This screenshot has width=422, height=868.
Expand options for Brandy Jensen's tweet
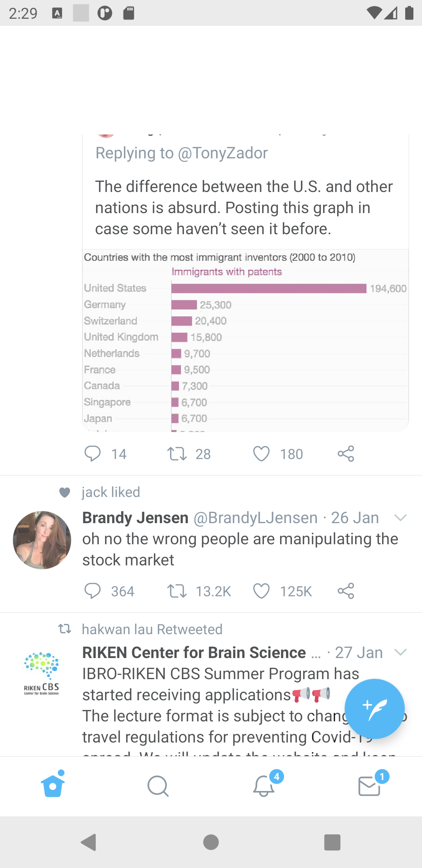click(401, 518)
